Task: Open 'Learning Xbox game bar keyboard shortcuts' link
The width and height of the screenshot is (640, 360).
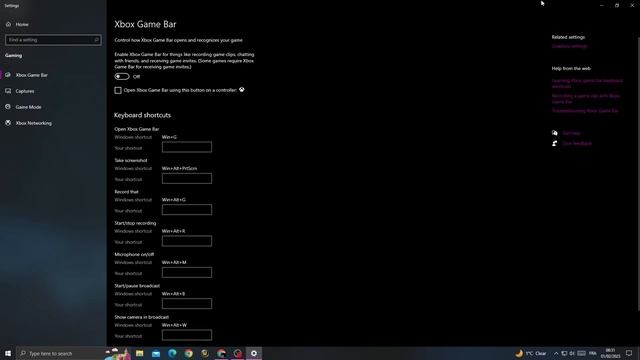Action: (587, 83)
